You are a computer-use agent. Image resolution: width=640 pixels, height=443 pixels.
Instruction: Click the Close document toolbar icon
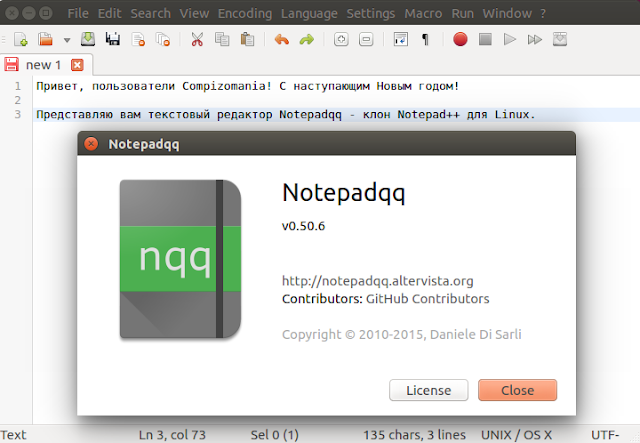click(x=138, y=40)
